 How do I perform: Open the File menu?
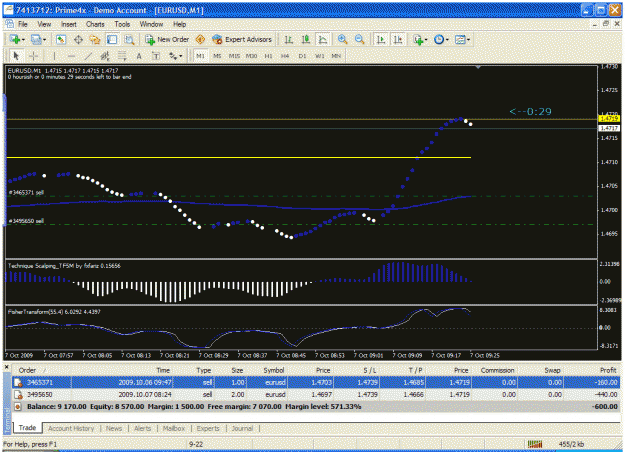tap(23, 24)
